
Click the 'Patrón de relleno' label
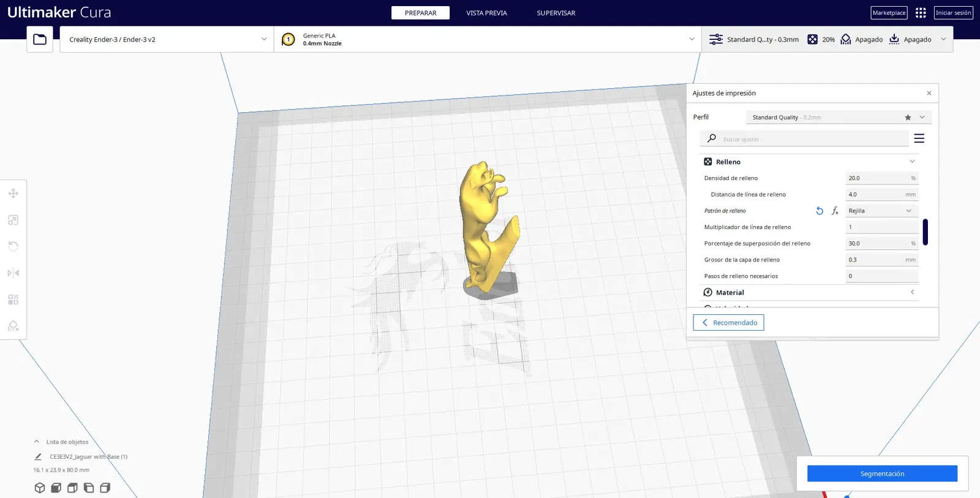click(x=725, y=211)
